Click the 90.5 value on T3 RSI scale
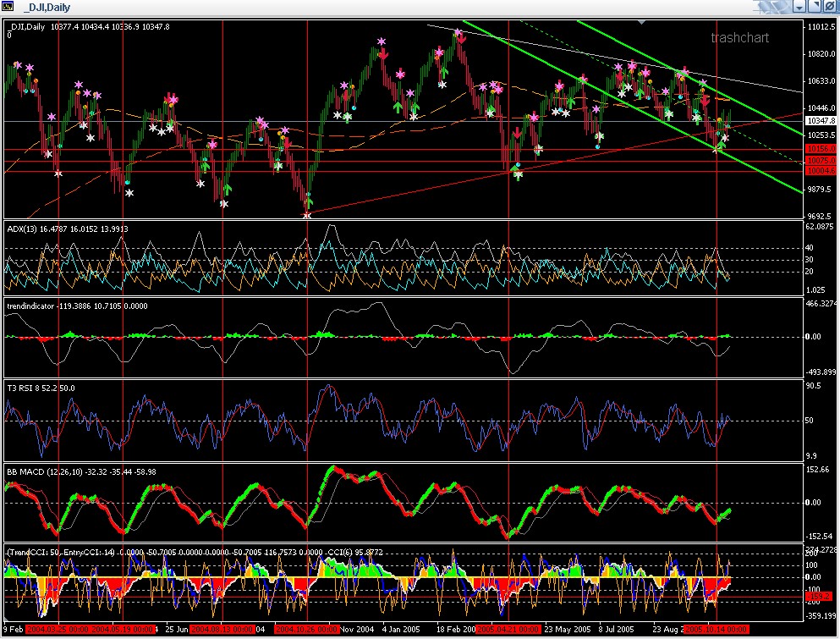Viewport: 840px width, 639px height. click(813, 385)
